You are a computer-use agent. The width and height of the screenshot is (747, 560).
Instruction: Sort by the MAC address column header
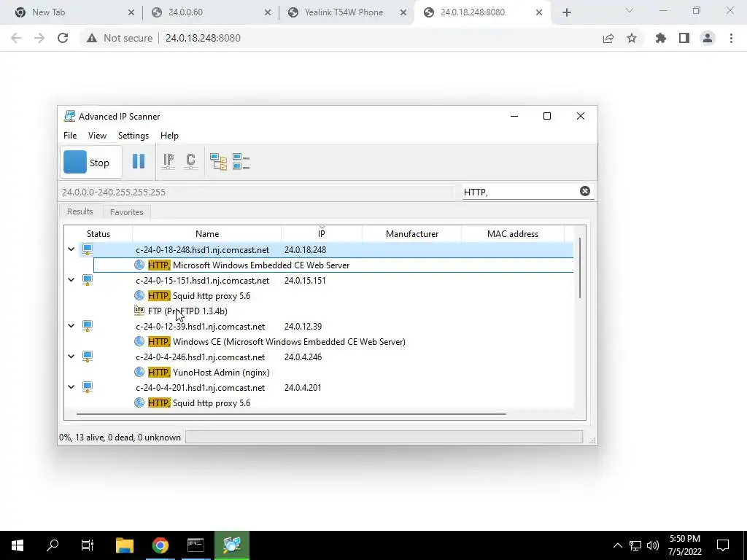[x=513, y=234]
